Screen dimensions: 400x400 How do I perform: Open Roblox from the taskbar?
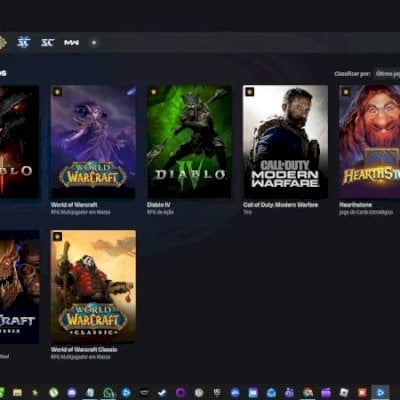click(344, 392)
